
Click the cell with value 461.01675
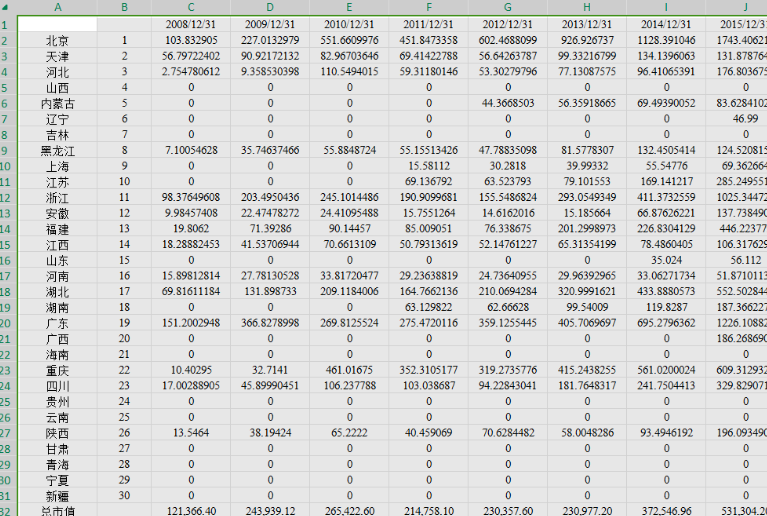(349, 370)
